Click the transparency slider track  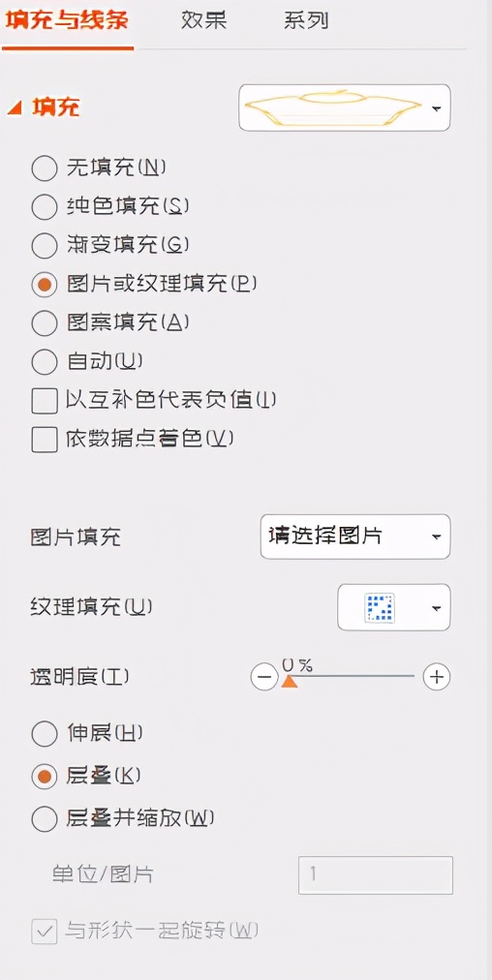click(x=350, y=676)
